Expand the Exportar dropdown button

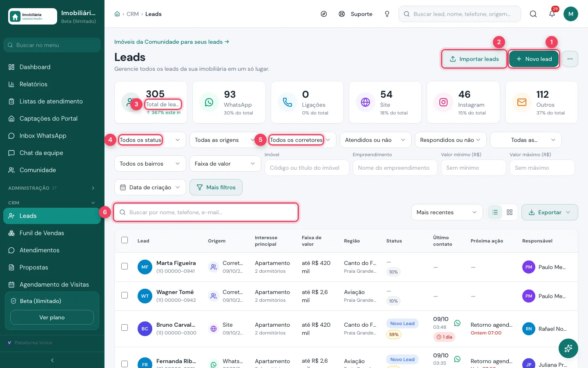(550, 212)
